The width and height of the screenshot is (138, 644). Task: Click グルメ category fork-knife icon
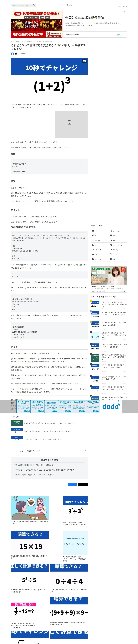pyautogui.click(x=111, y=254)
